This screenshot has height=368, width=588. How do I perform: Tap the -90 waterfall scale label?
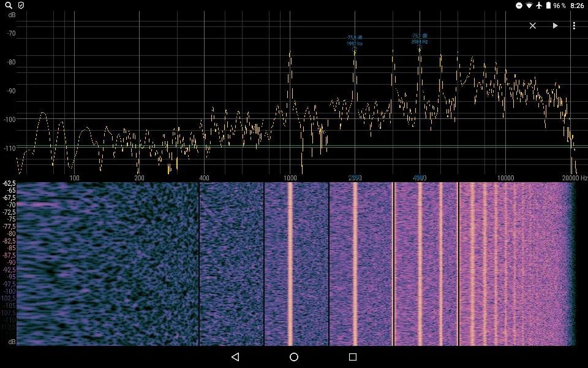[x=12, y=263]
